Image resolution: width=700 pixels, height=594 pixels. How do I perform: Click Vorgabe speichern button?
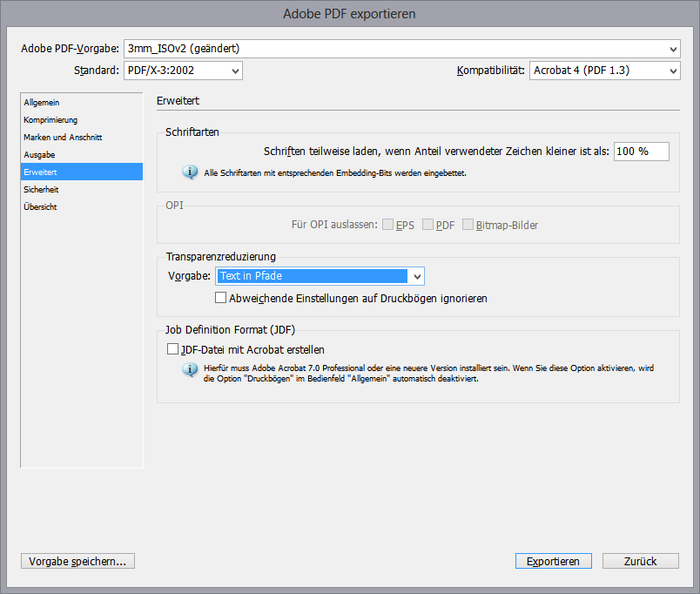77,562
